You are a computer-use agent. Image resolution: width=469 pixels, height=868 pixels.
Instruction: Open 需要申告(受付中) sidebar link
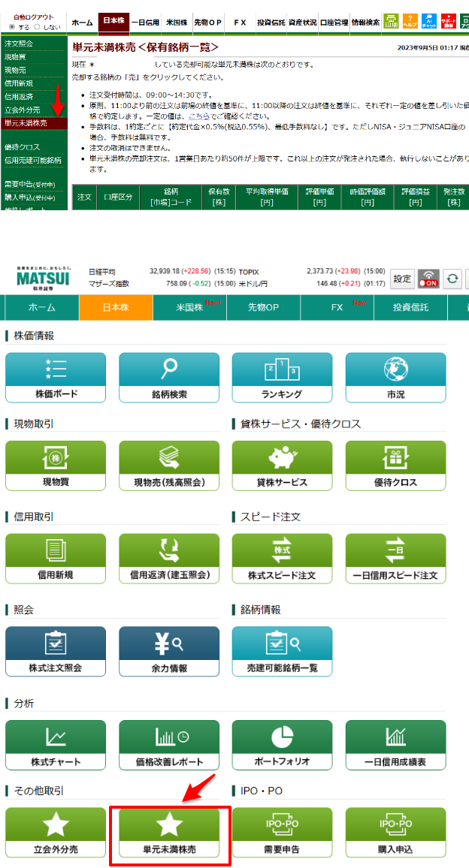(x=30, y=185)
